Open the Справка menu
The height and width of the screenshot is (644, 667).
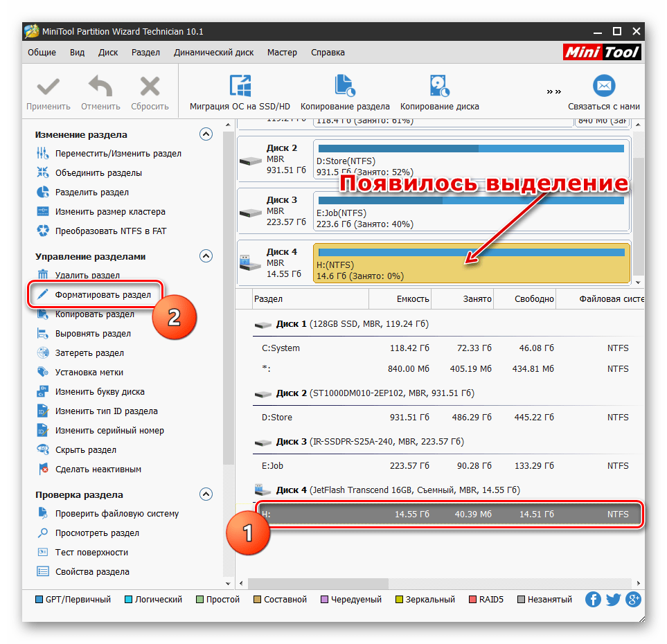[328, 53]
